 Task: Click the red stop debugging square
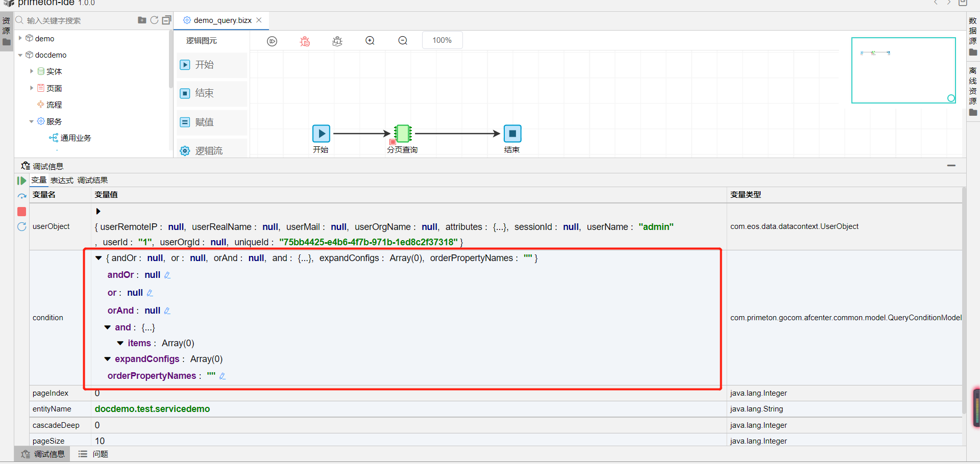(21, 212)
